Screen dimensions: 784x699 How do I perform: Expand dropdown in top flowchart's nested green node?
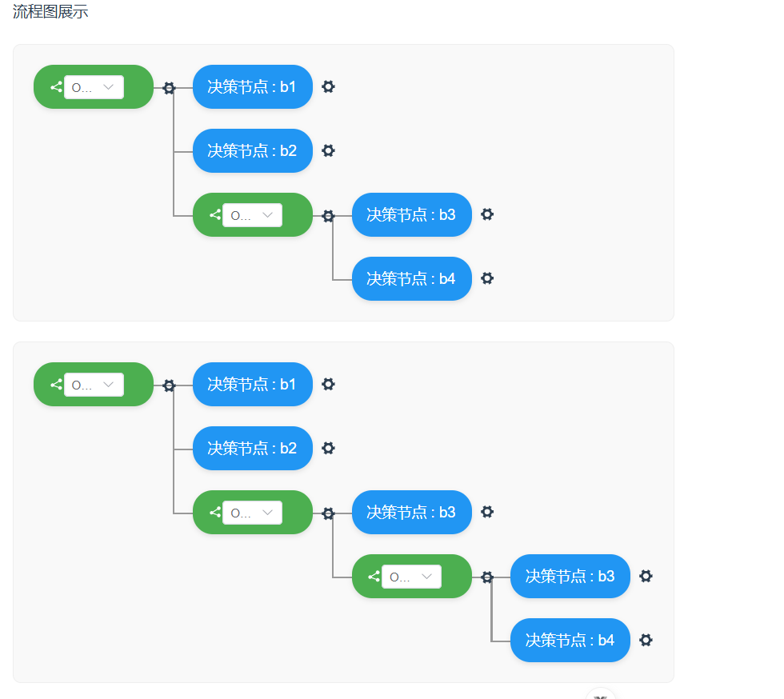(252, 215)
